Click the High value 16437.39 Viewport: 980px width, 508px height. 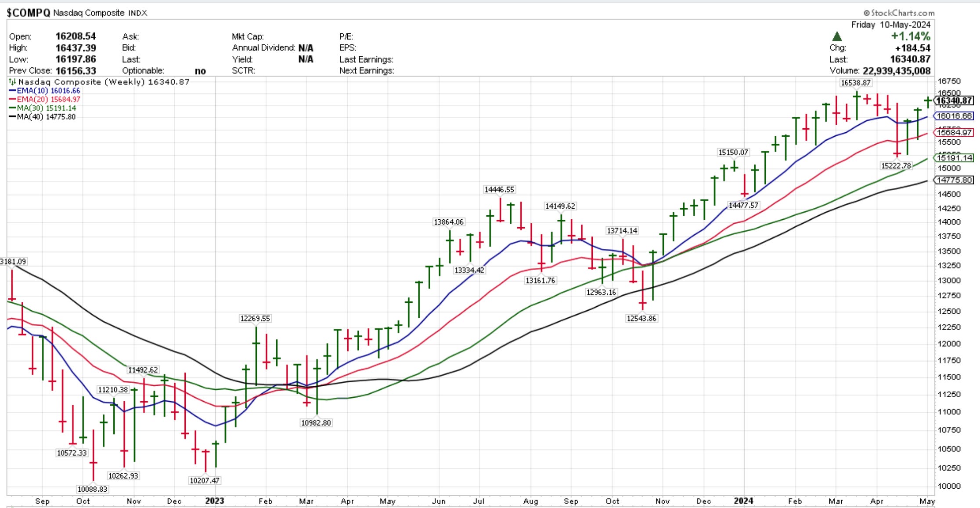pyautogui.click(x=76, y=47)
